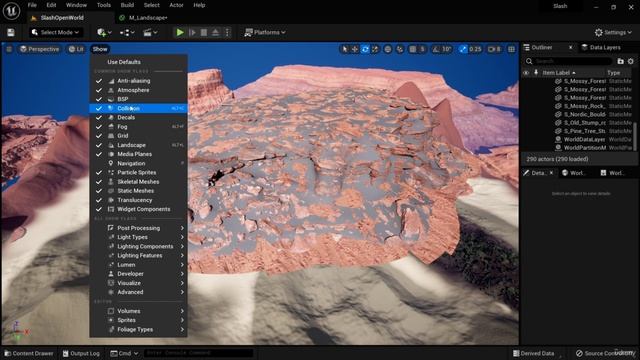
Task: Expand Lumen show flags submenu
Action: click(x=139, y=264)
